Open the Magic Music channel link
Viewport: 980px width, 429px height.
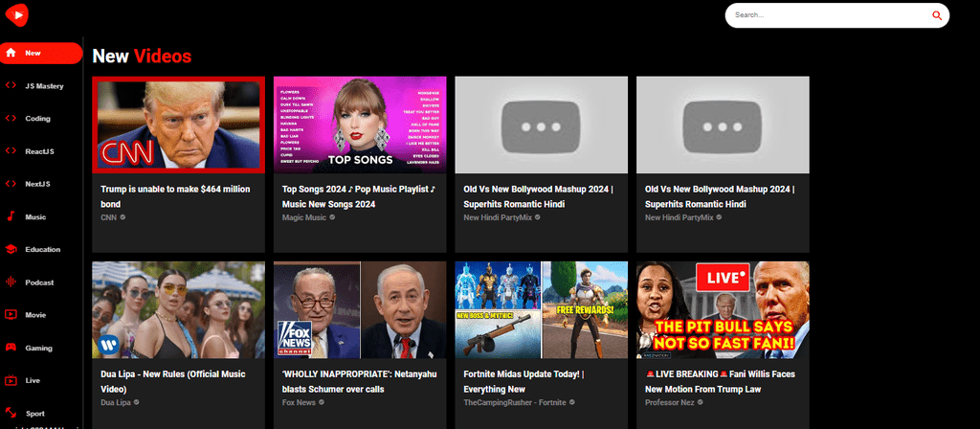303,217
